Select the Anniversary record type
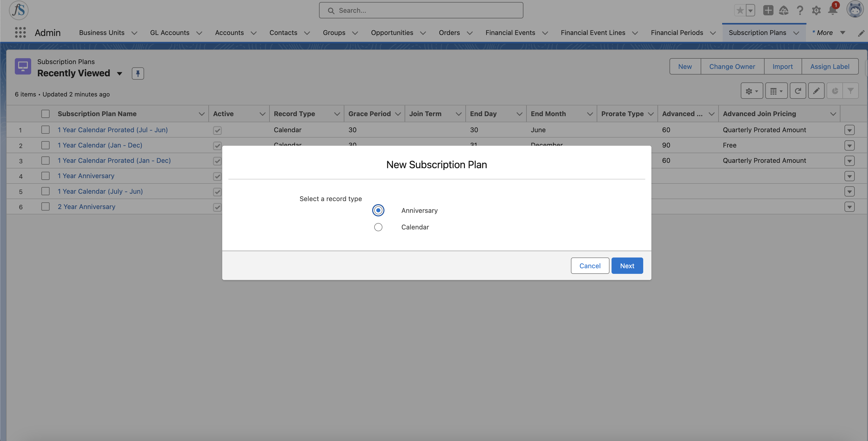 [378, 210]
